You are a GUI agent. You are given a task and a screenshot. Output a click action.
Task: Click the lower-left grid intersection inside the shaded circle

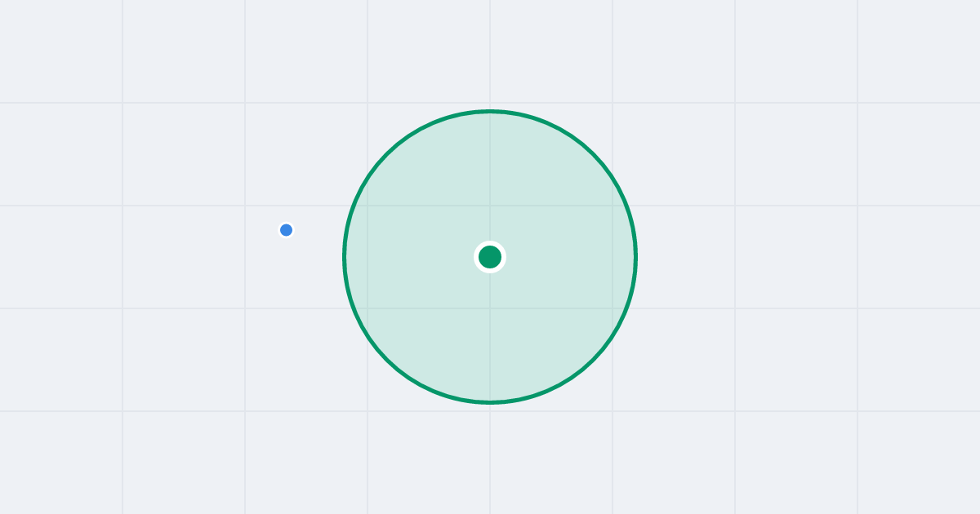pos(367,308)
